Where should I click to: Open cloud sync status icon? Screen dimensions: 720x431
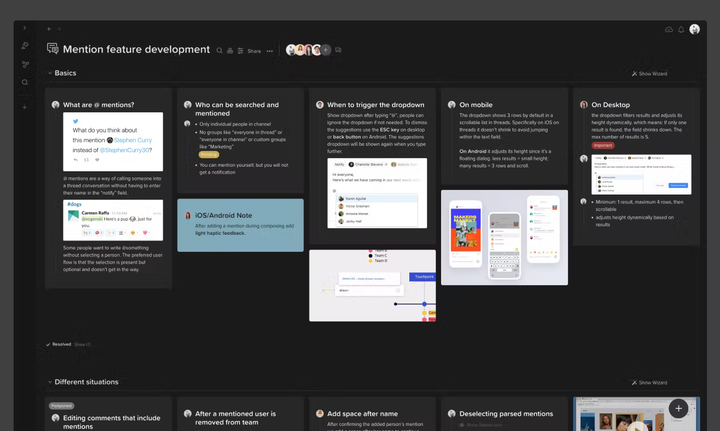(x=669, y=29)
